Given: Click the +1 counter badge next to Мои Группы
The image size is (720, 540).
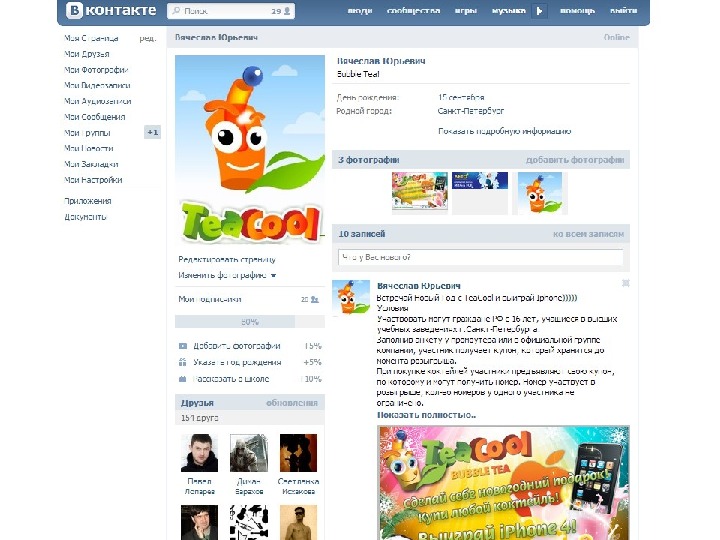Looking at the screenshot, I should [x=152, y=133].
